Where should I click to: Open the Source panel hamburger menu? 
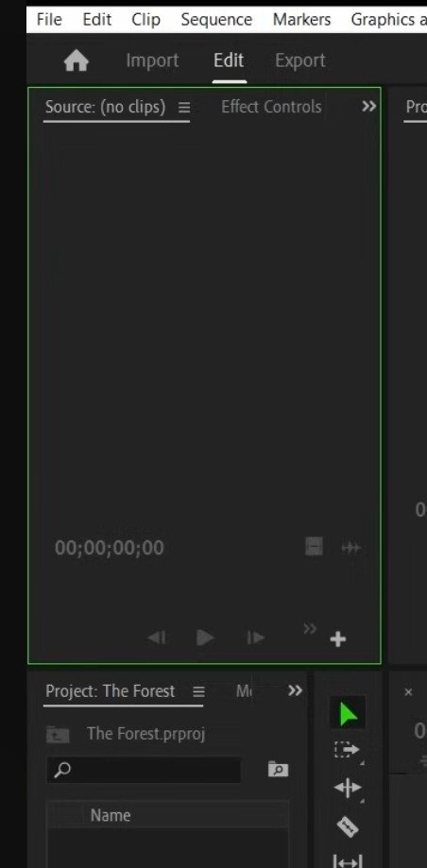click(x=184, y=108)
